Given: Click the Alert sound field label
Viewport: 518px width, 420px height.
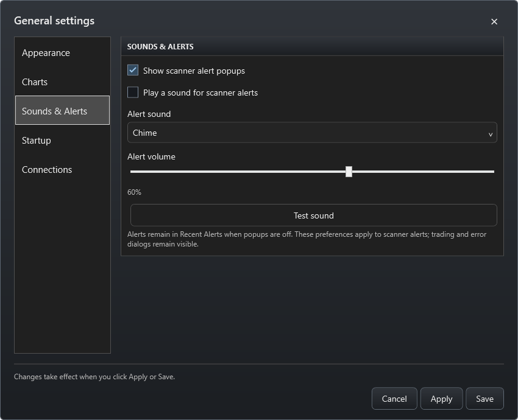Looking at the screenshot, I should click(149, 114).
